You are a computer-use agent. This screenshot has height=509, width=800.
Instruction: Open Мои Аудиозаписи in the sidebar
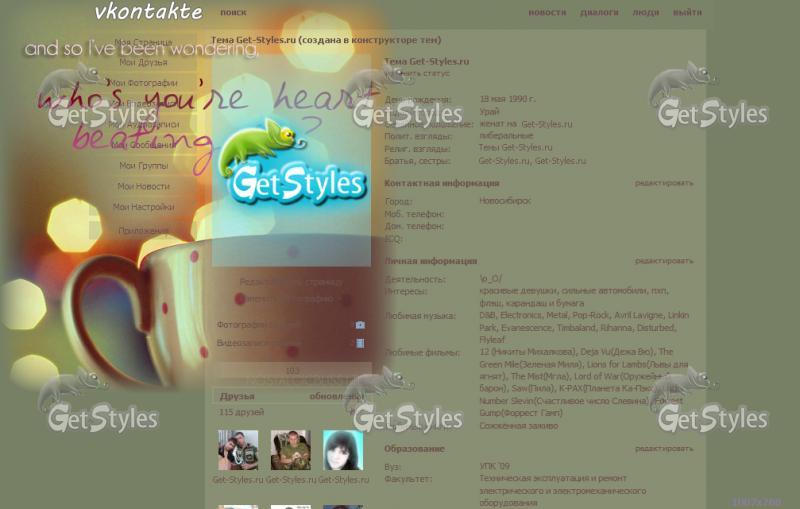(x=143, y=124)
